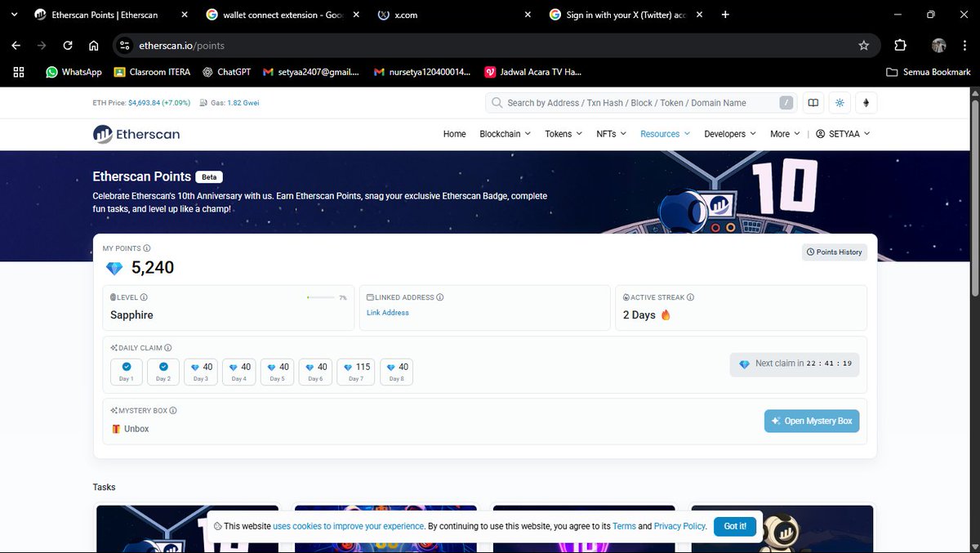Image resolution: width=980 pixels, height=553 pixels.
Task: Reload the page with refresh icon
Action: tap(68, 46)
